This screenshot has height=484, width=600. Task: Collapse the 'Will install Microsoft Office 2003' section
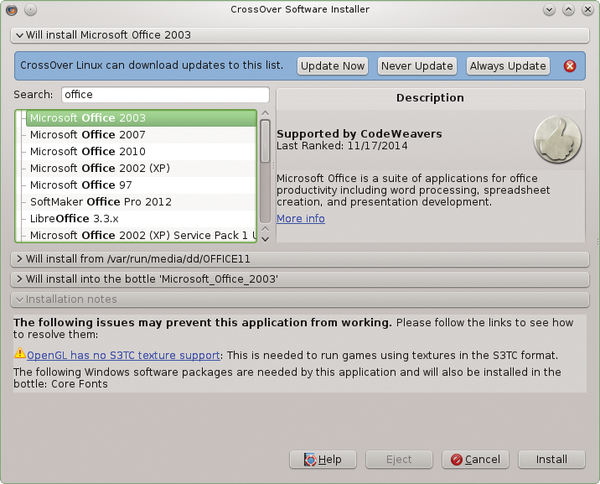pos(300,35)
